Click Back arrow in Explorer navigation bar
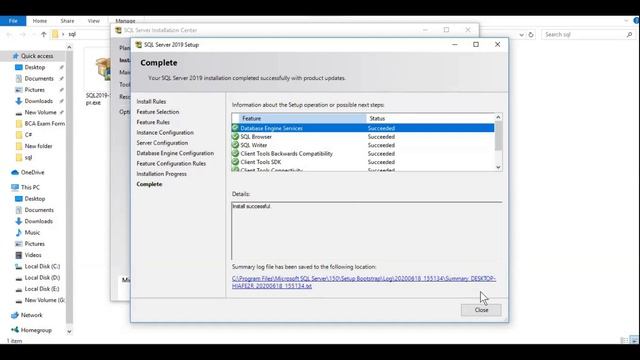Viewport: 640px width, 360px height. point(9,34)
